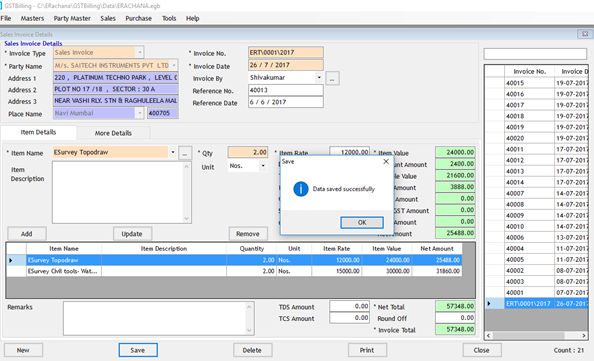The image size is (594, 361).
Task: Click the pin code field 400705
Action: tap(163, 113)
